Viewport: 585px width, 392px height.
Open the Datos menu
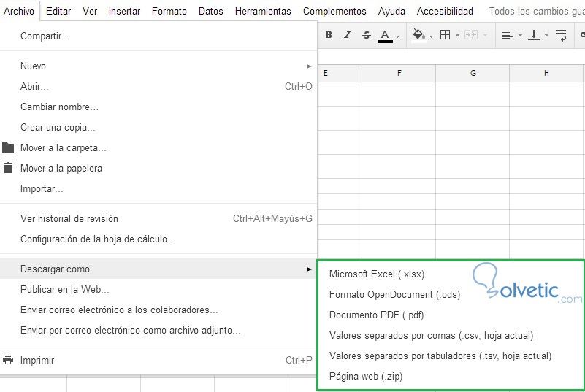(x=211, y=11)
